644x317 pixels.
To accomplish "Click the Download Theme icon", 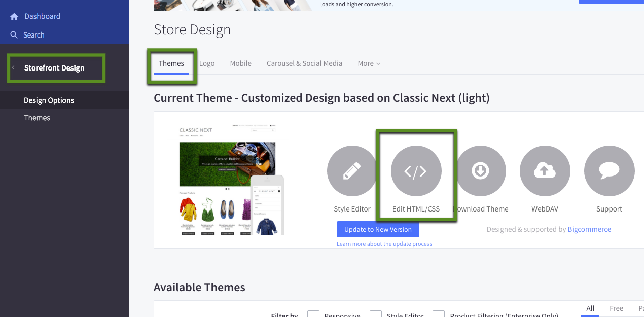I will point(480,171).
